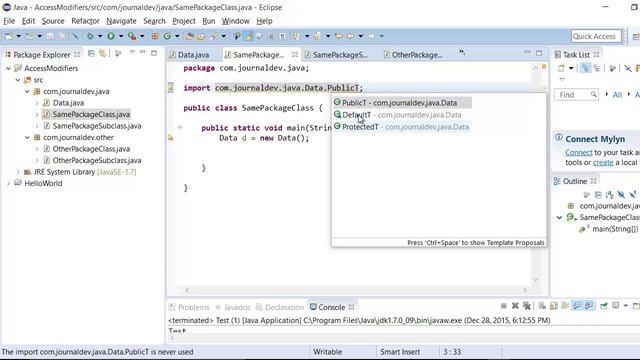Click Last Edit Location toolbar icon
640x360 pixels.
[338, 36]
